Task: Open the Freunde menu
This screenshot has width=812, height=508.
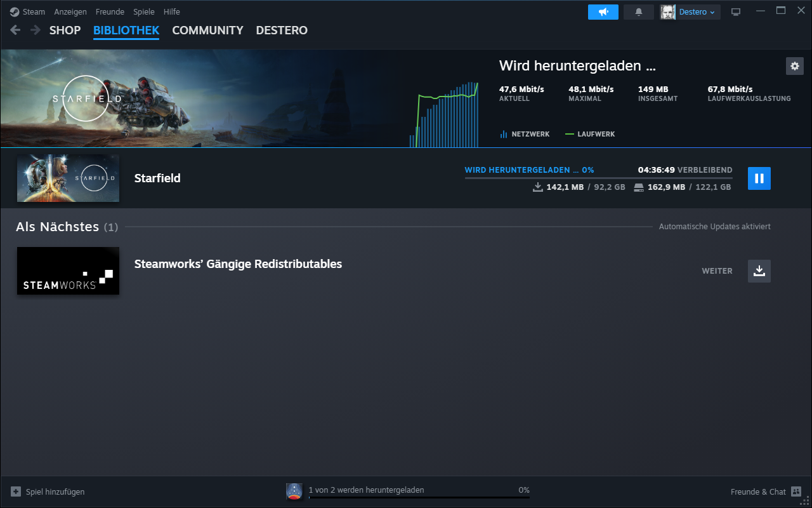Action: (110, 12)
